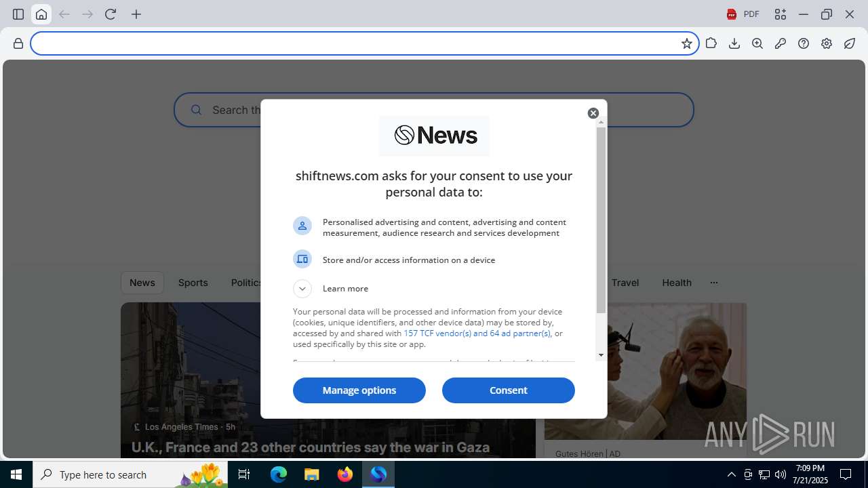The height and width of the screenshot is (488, 868).
Task: Open browser settings gear icon
Action: pos(827,43)
